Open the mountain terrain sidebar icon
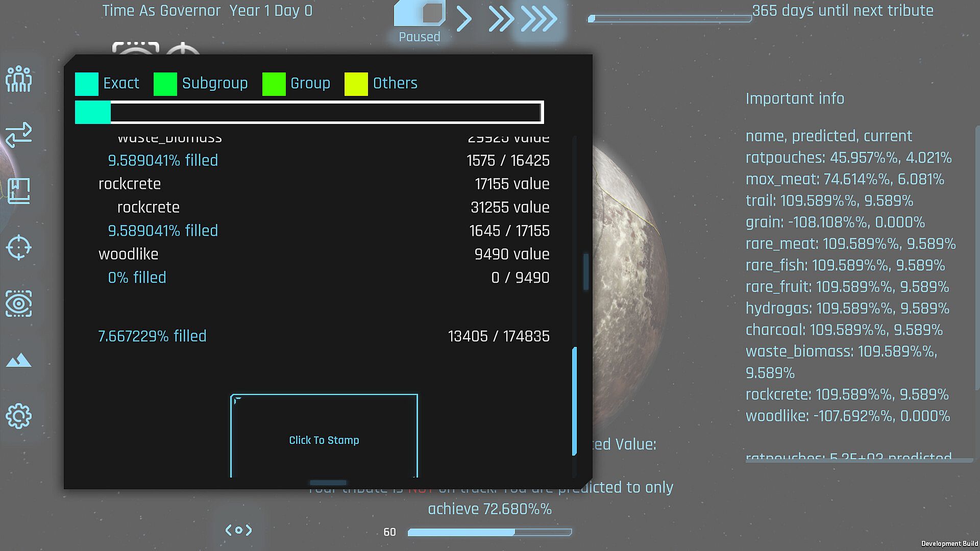The height and width of the screenshot is (551, 980). tap(19, 360)
